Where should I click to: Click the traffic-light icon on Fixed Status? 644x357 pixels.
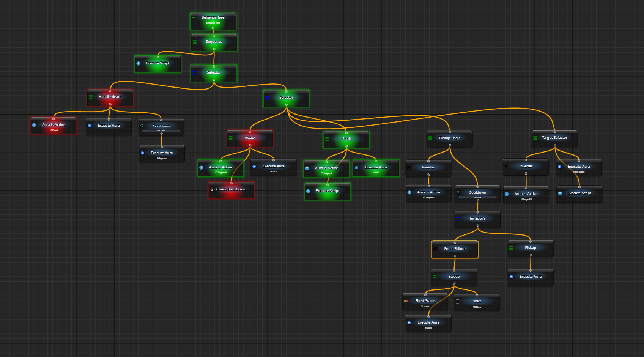click(406, 301)
